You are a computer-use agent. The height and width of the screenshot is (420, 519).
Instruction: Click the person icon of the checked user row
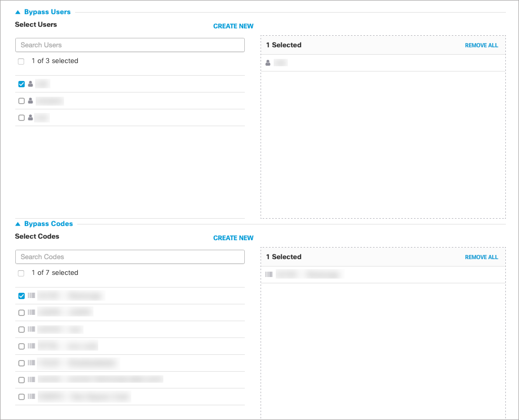point(30,84)
